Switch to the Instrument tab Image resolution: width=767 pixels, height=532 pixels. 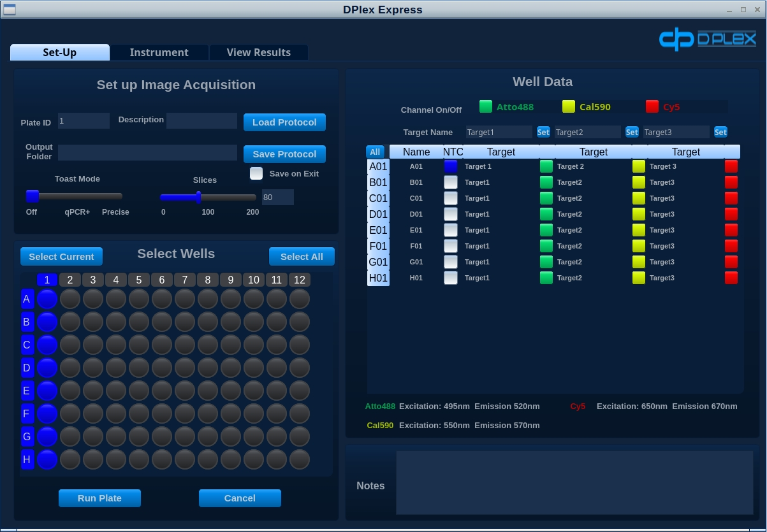click(159, 52)
